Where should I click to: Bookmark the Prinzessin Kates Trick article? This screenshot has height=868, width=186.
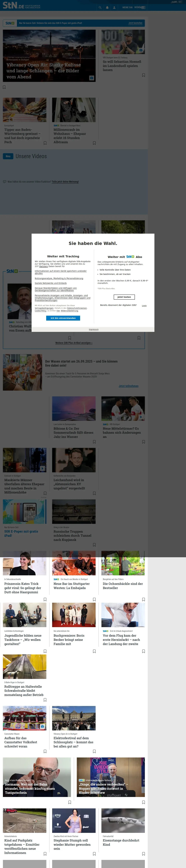[45, 599]
